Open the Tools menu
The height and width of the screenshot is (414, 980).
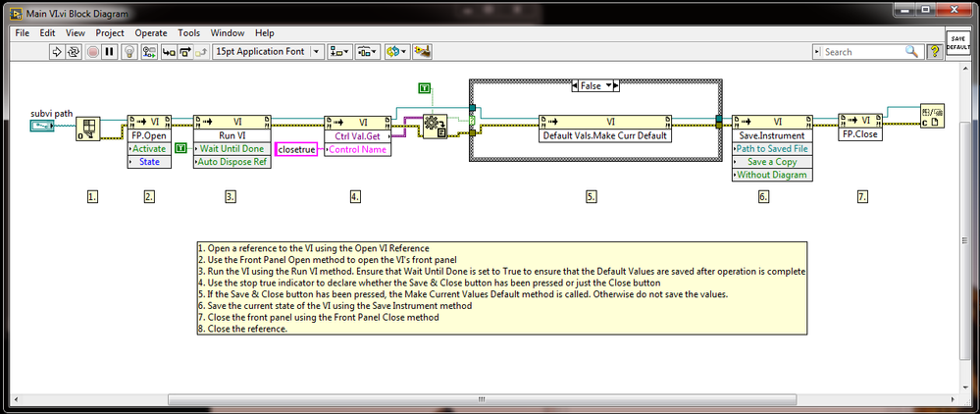click(x=189, y=32)
